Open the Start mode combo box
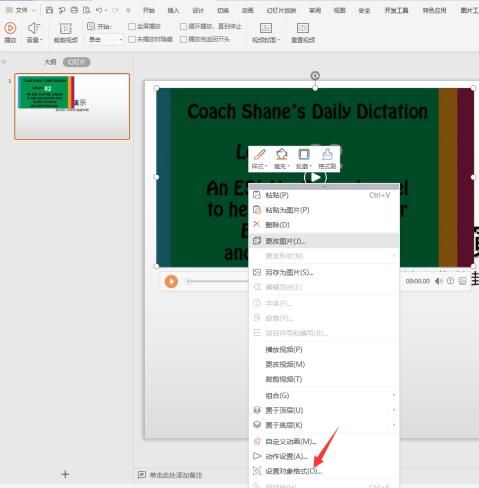 [105, 40]
